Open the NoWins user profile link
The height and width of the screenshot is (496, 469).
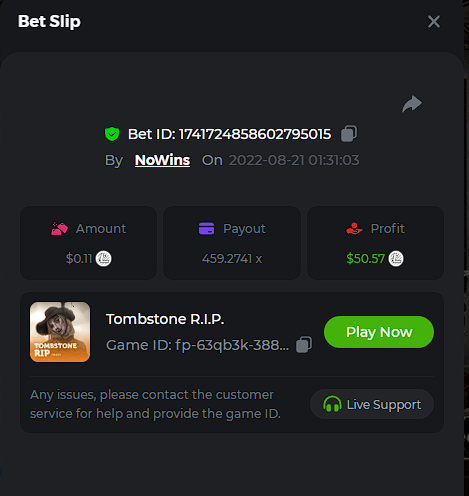[x=162, y=160]
